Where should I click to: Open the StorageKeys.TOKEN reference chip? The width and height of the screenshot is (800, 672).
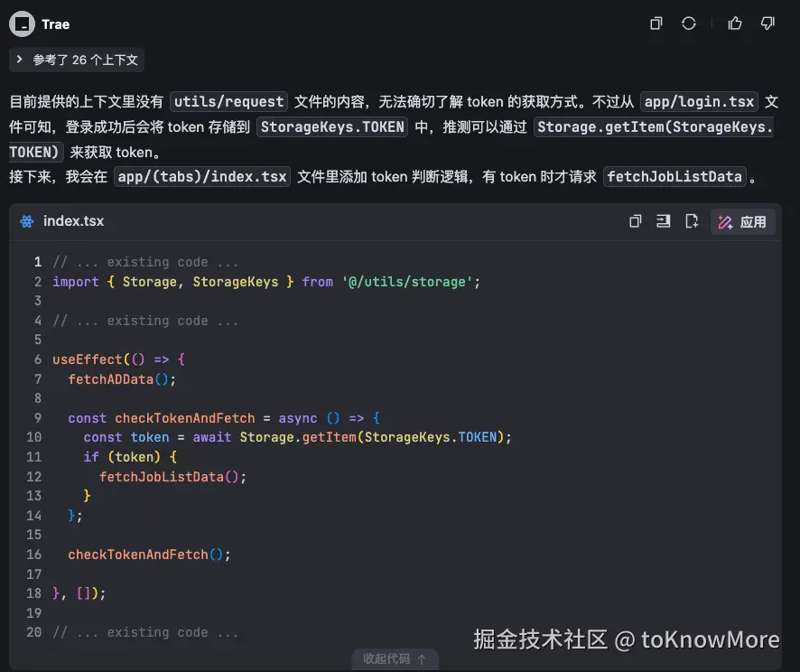[x=331, y=127]
